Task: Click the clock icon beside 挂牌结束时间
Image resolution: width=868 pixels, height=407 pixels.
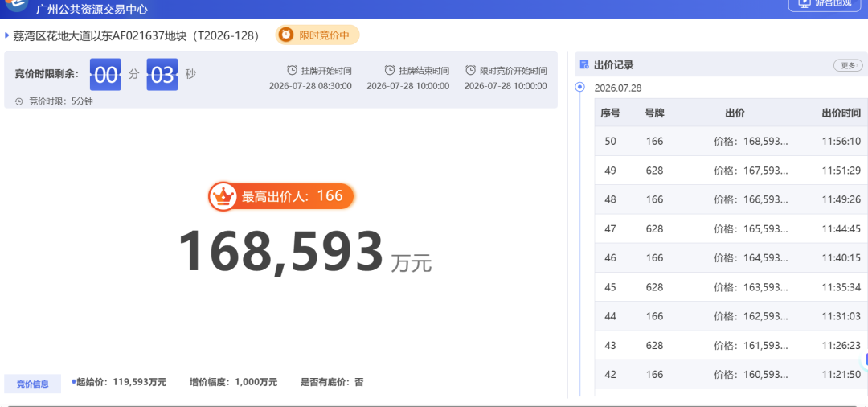Action: coord(390,70)
